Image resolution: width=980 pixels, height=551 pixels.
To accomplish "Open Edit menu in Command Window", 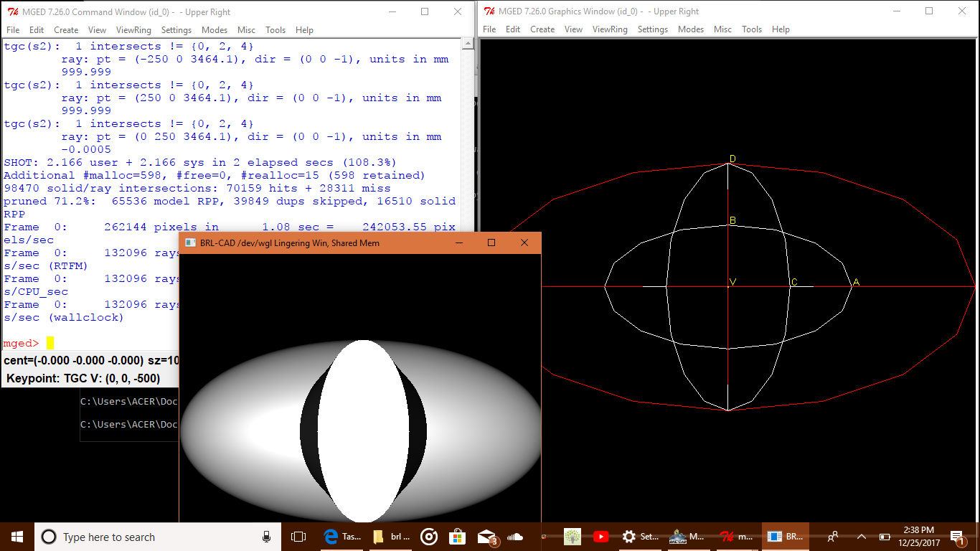I will coord(37,30).
